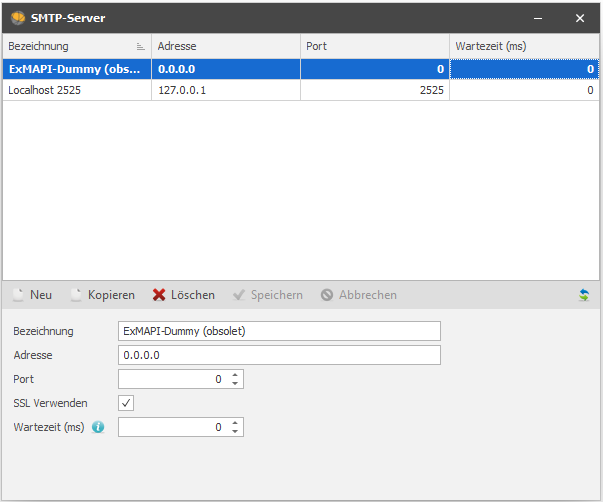This screenshot has height=502, width=603.
Task: Decrease Wartezeit value with down arrow
Action: (235, 431)
